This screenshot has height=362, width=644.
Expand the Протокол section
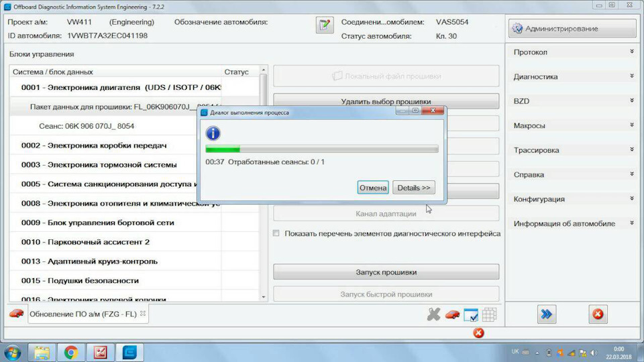(574, 52)
